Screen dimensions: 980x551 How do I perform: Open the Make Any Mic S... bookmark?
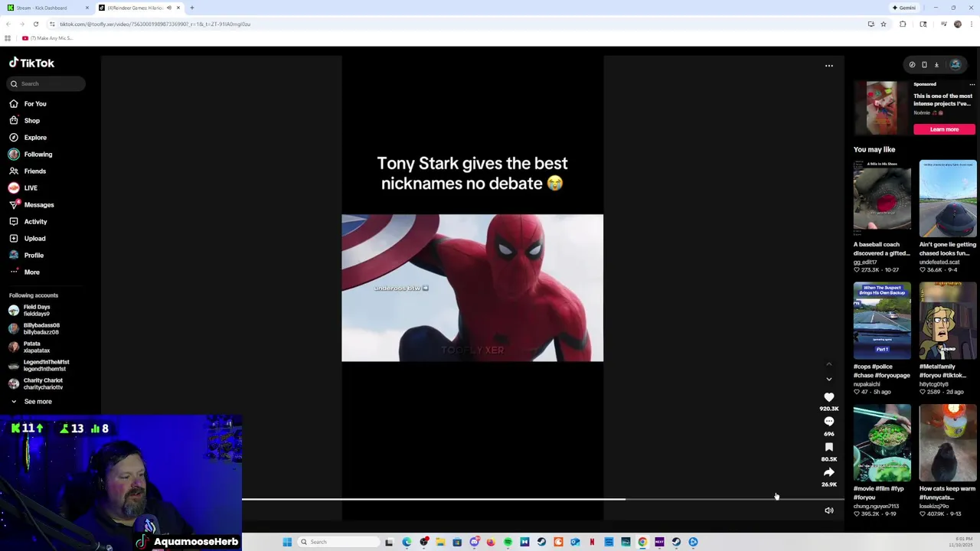pyautogui.click(x=47, y=38)
